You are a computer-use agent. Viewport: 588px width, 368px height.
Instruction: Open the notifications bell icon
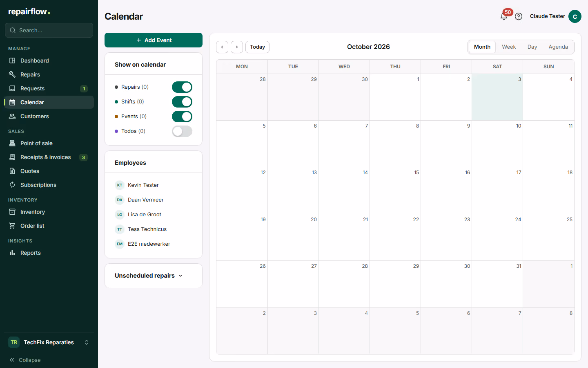(x=504, y=16)
